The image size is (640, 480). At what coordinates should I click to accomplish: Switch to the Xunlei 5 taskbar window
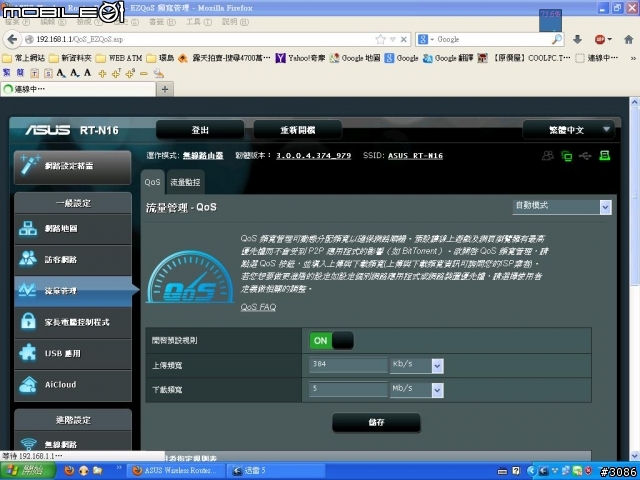tap(276, 471)
